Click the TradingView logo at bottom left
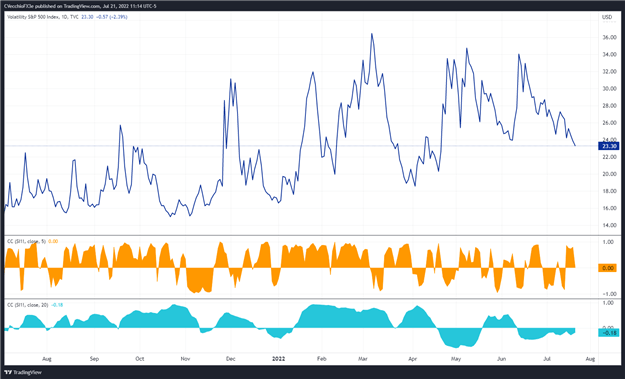Viewport: 625px width, 379px height. pos(23,372)
